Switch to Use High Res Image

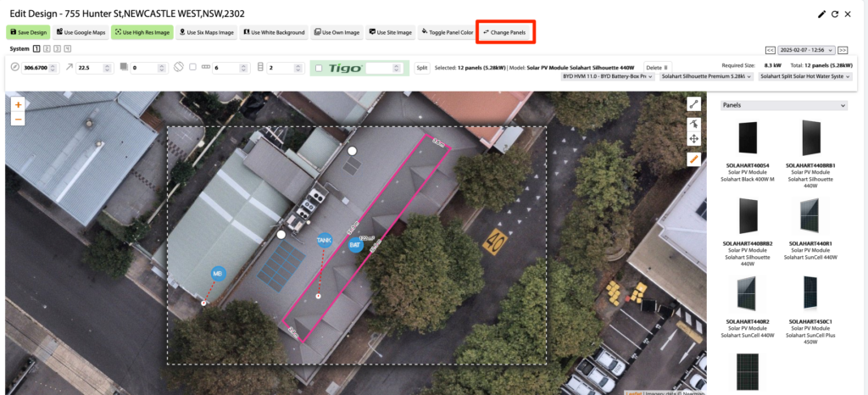(x=142, y=33)
